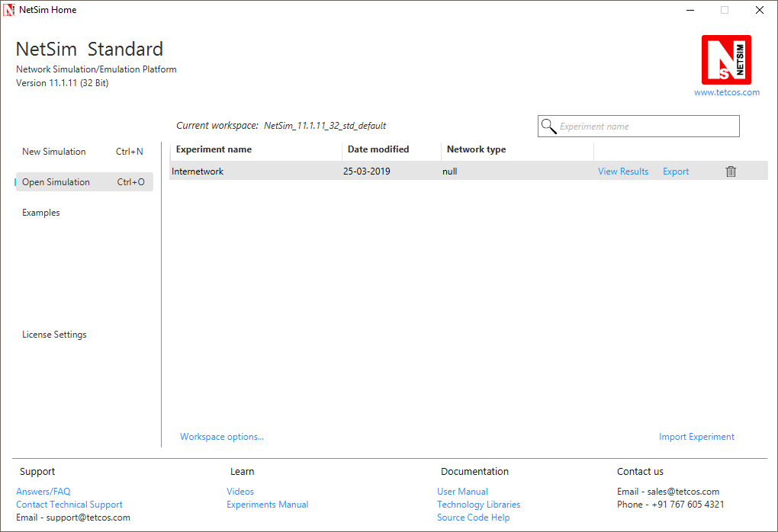Click the date 25-03-2019 cell
Viewport: 778px width, 532px height.
[366, 171]
